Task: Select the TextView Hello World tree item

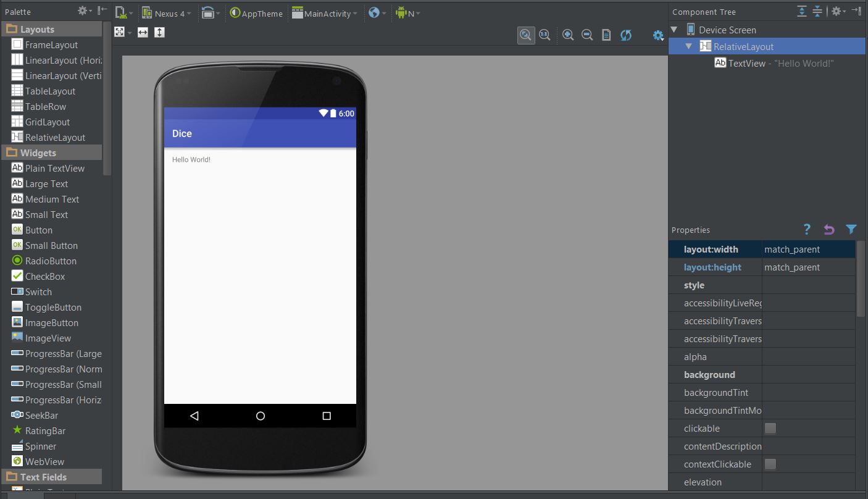Action: click(774, 63)
